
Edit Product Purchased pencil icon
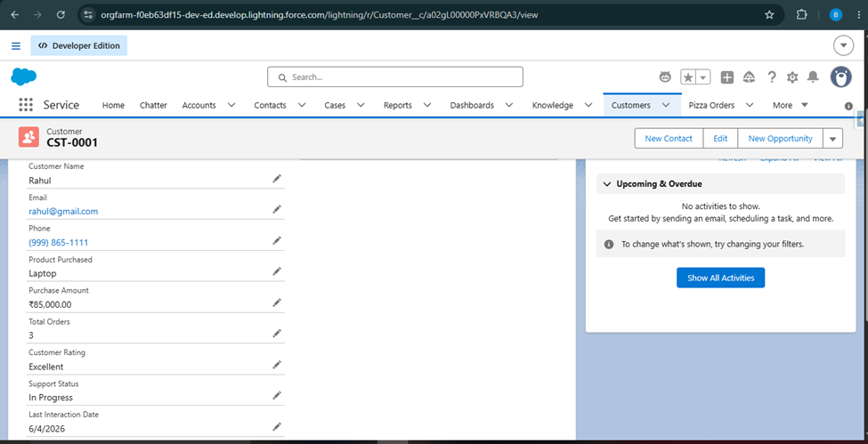click(x=277, y=271)
